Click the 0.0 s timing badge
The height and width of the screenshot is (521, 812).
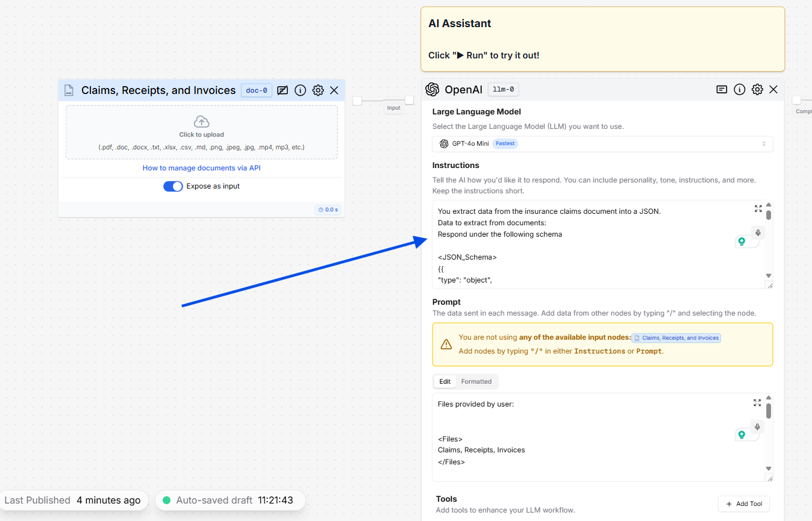point(328,210)
